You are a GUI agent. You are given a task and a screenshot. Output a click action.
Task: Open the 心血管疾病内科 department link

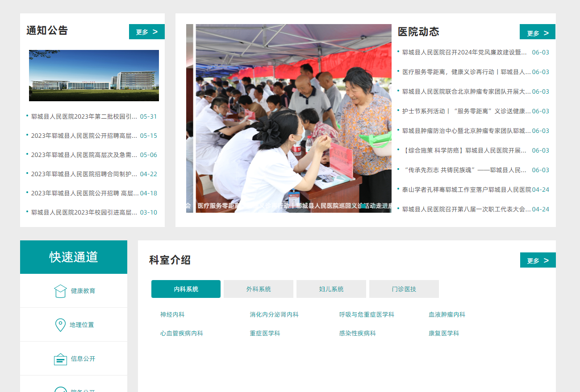(x=182, y=333)
